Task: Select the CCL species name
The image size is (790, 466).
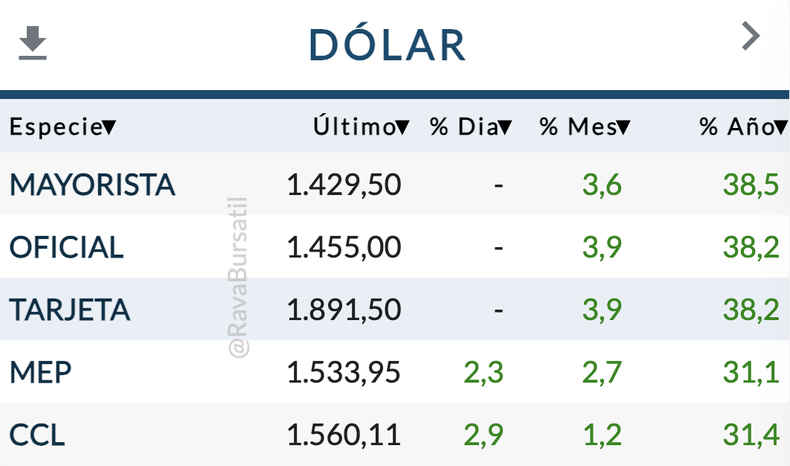Action: [x=38, y=435]
